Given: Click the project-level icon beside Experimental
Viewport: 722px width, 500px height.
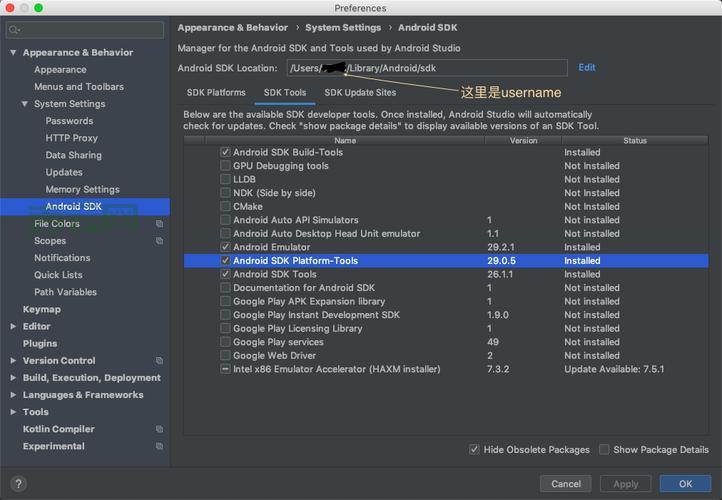Looking at the screenshot, I should point(159,446).
